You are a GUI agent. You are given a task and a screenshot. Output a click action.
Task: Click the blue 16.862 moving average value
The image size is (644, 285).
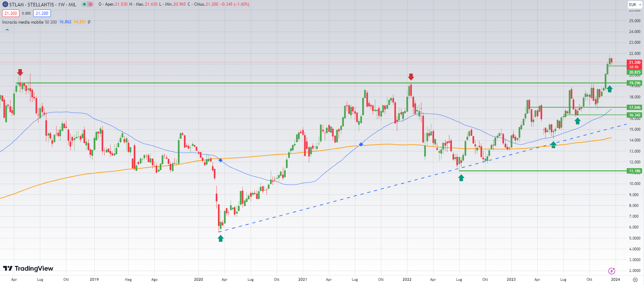[x=65, y=22]
